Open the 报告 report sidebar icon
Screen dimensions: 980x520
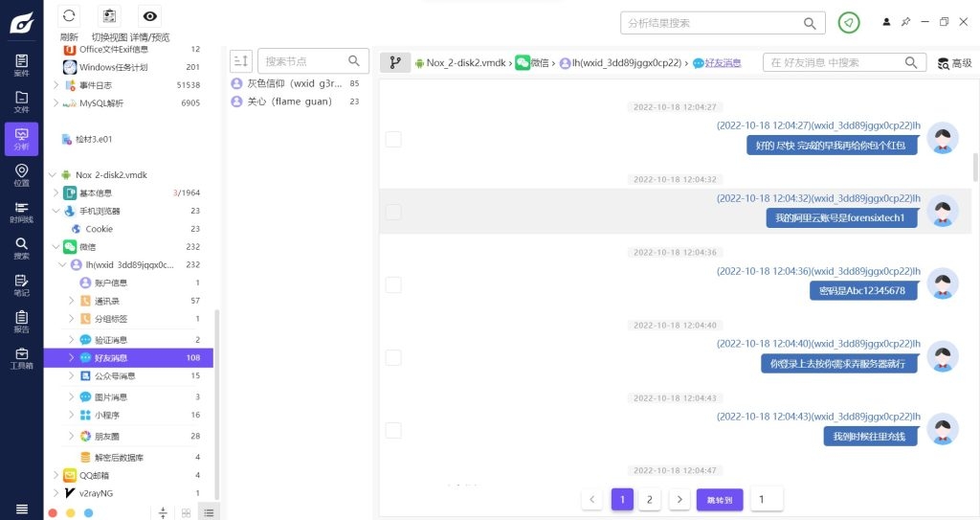tap(21, 322)
